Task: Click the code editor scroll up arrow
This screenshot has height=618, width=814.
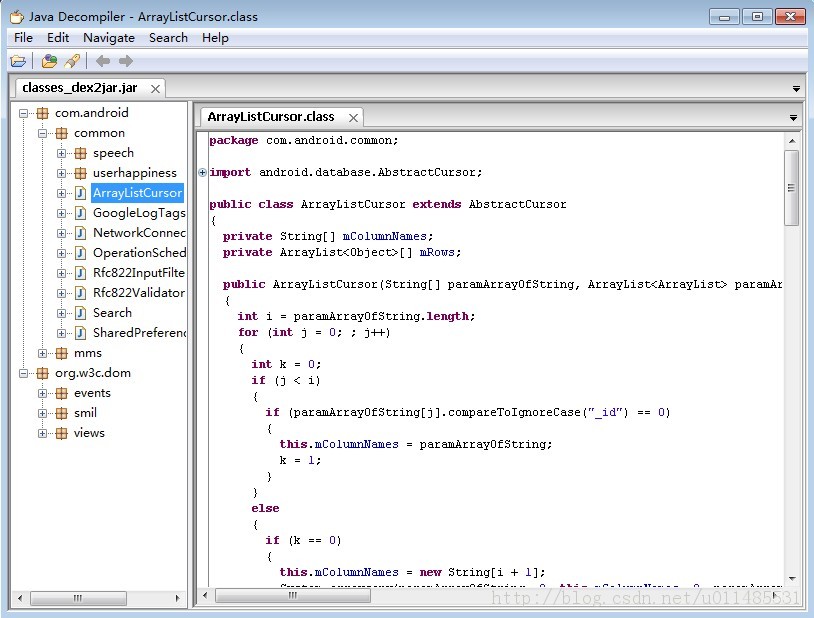Action: pos(792,141)
